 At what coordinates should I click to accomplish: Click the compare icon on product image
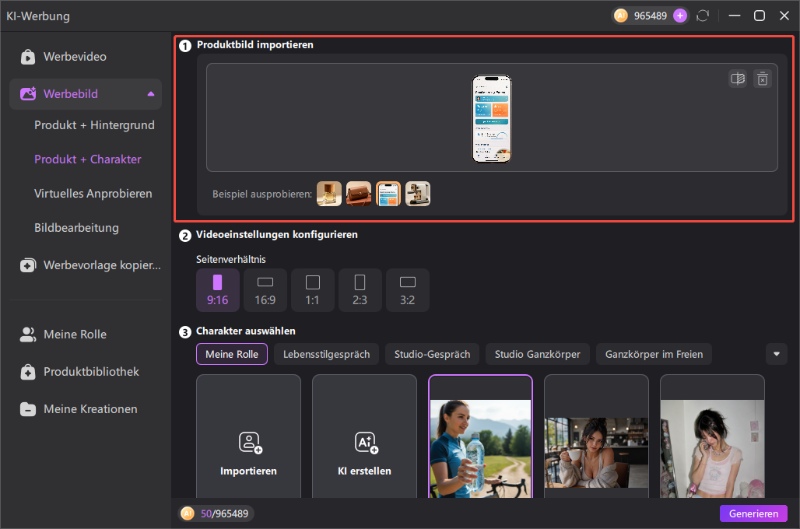pyautogui.click(x=738, y=79)
